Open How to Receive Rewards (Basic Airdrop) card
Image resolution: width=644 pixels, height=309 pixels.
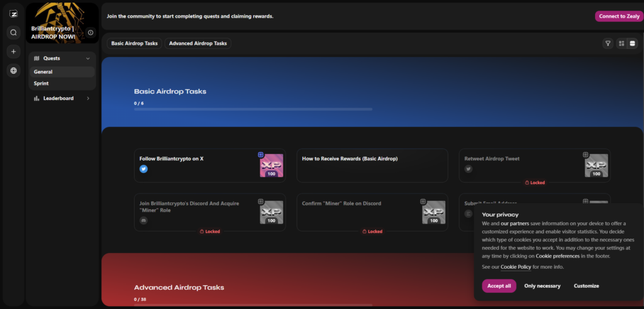click(x=372, y=165)
